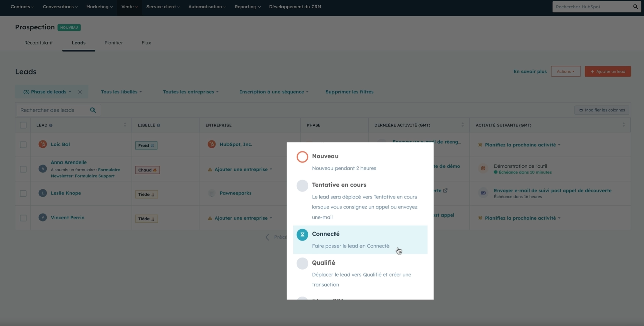
Task: Click the Pawneeparks company icon
Action: (212, 193)
